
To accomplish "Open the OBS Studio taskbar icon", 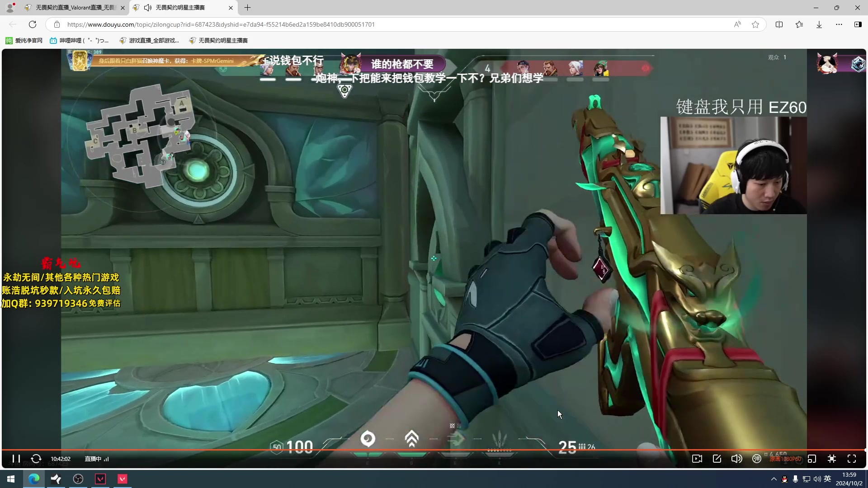I will 78,479.
